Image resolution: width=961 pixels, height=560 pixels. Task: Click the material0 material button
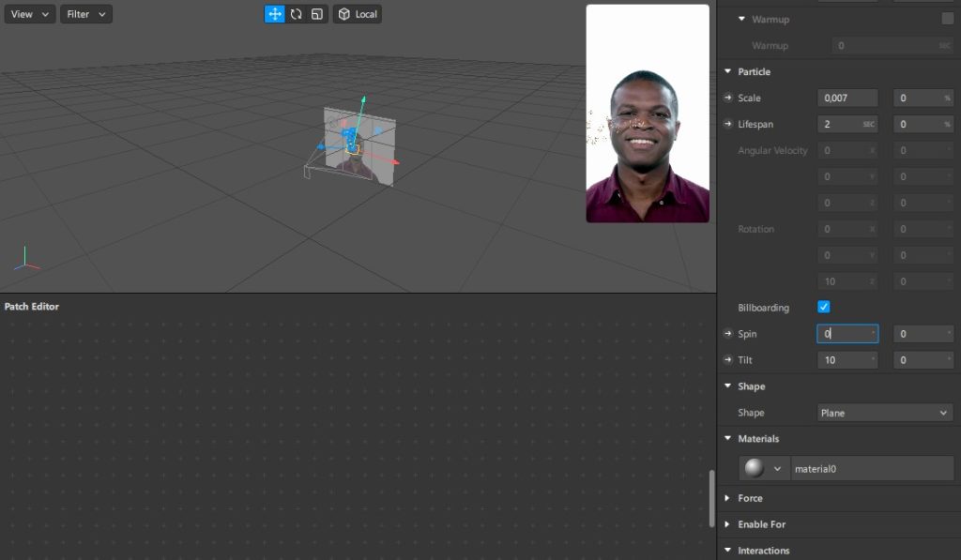point(871,468)
